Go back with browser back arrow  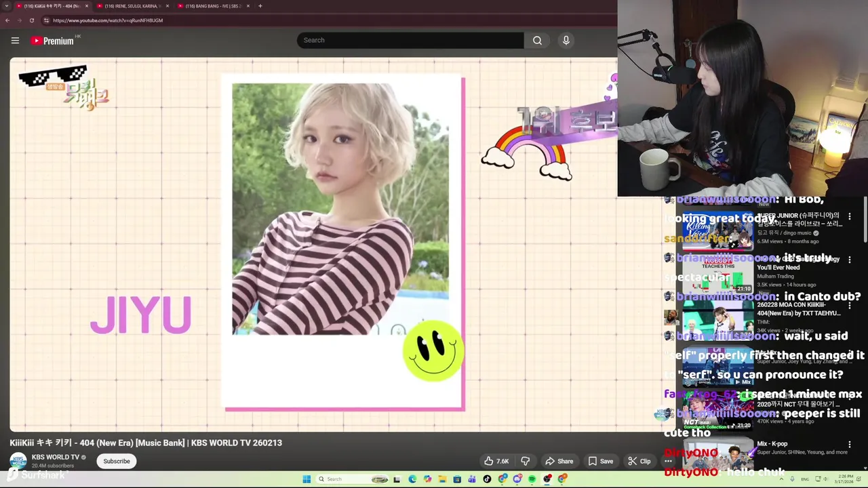(7, 20)
